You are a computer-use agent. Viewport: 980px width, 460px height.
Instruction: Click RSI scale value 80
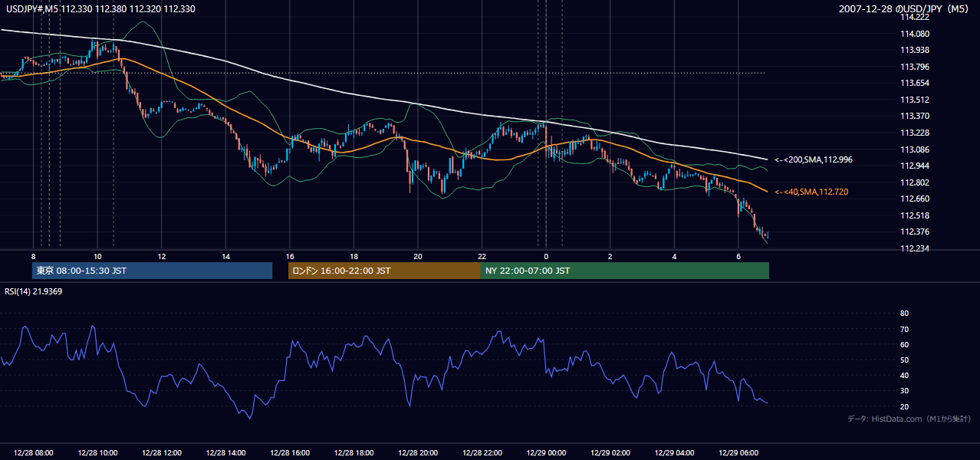point(904,314)
